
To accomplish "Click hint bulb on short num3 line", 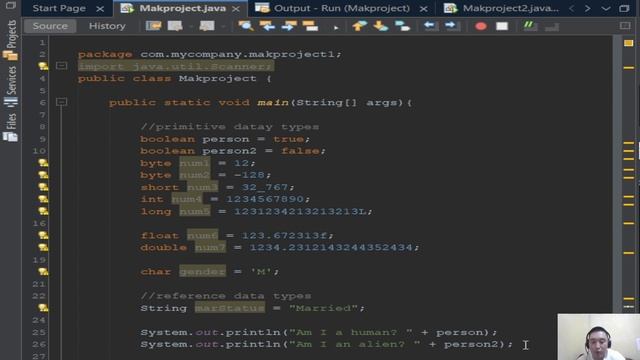I will tap(43, 187).
